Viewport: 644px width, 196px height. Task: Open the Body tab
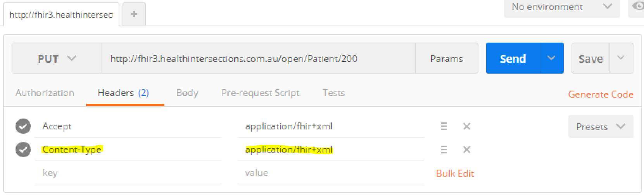[x=187, y=93]
